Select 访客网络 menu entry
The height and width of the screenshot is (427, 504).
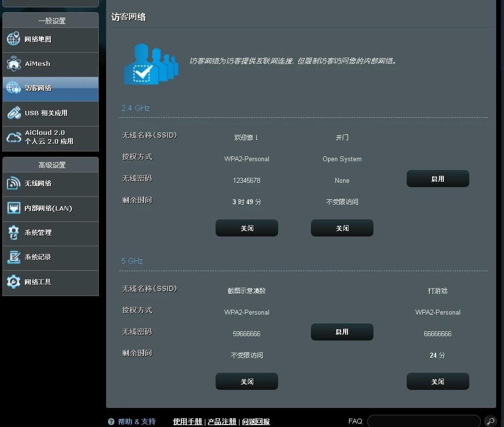pos(50,89)
